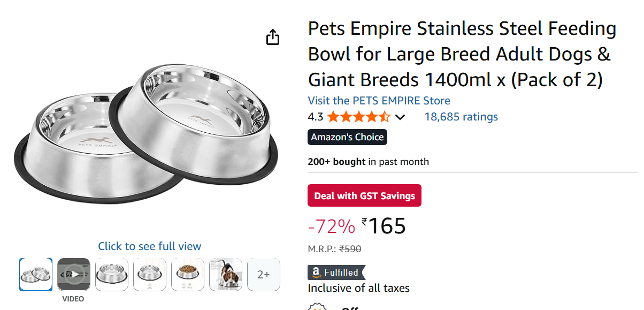644x310 pixels.
Task: Visit the PETS EMPIRE Store link
Action: (x=379, y=101)
